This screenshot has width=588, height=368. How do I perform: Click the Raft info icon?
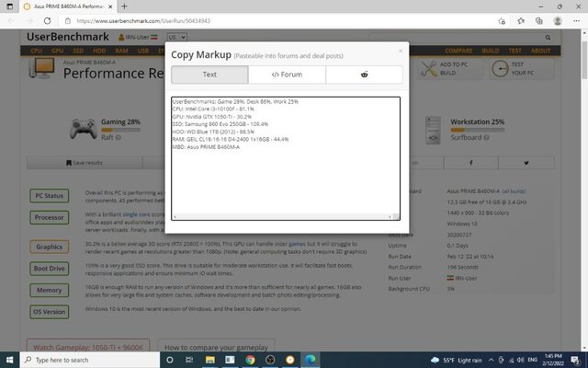pos(119,137)
